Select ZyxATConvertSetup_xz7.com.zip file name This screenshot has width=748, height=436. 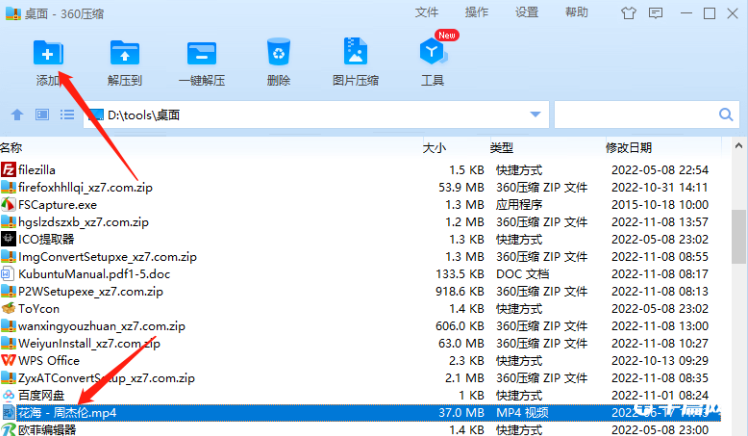[106, 378]
